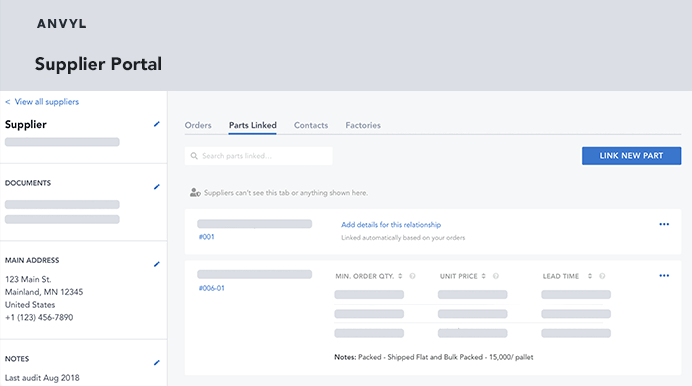
Task: Select the 123 Main St. address line
Action: (x=28, y=279)
